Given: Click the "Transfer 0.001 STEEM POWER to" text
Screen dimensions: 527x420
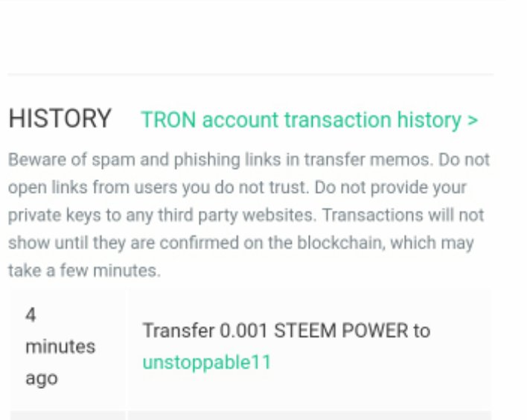Looking at the screenshot, I should tap(286, 331).
